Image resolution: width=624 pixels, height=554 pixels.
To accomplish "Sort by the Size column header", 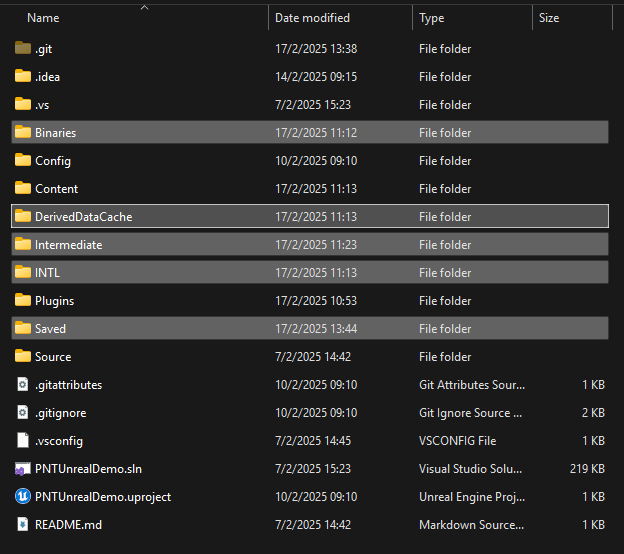I will 549,18.
